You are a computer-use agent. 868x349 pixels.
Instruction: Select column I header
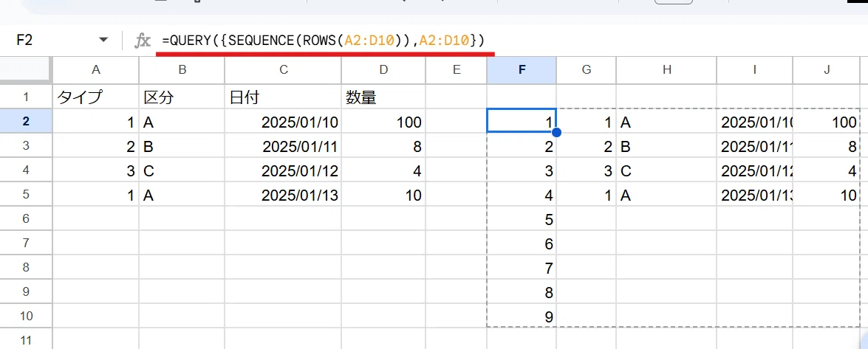click(754, 69)
